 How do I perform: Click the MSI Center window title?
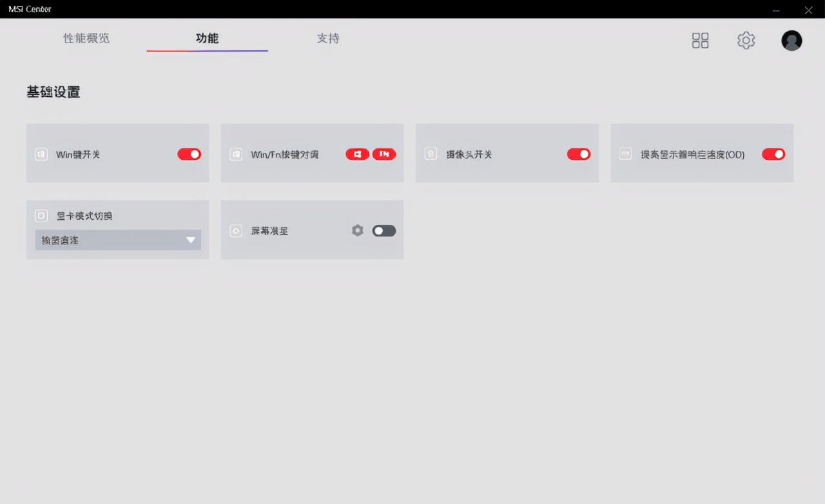pyautogui.click(x=30, y=9)
